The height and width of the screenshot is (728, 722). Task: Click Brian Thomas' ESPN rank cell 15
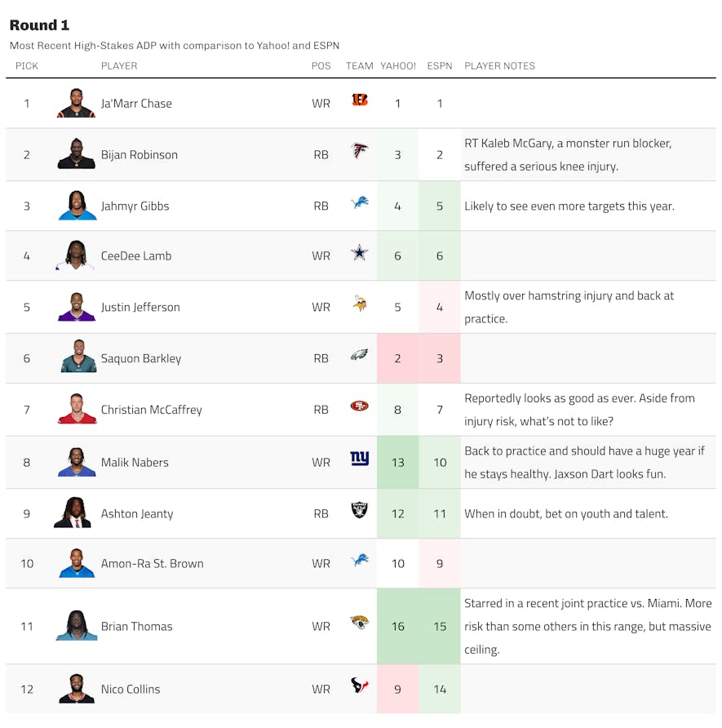pos(440,626)
